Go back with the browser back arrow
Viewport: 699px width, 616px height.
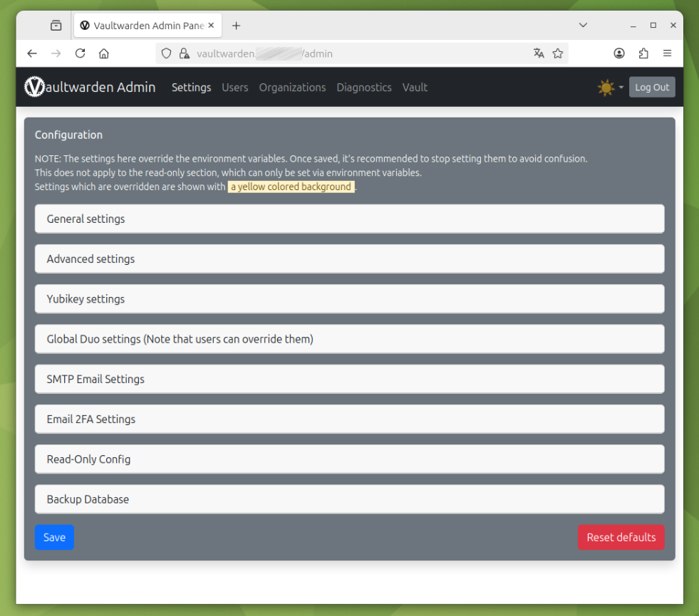coord(32,53)
